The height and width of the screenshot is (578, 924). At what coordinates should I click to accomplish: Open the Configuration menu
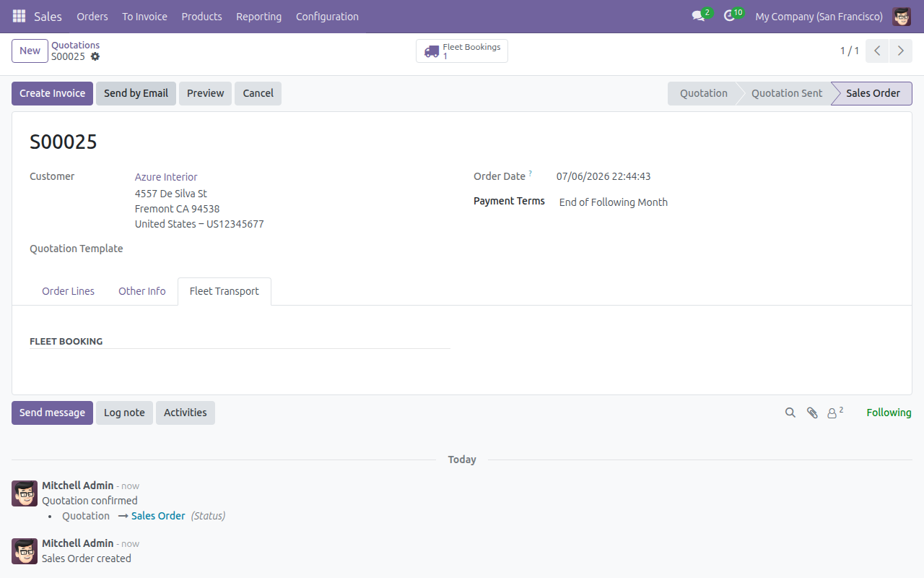pyautogui.click(x=327, y=16)
